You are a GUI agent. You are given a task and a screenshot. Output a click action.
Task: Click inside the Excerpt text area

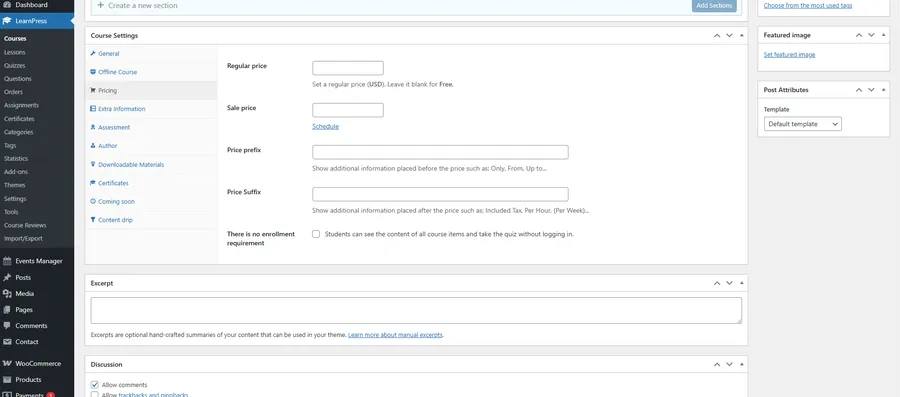[x=416, y=310]
